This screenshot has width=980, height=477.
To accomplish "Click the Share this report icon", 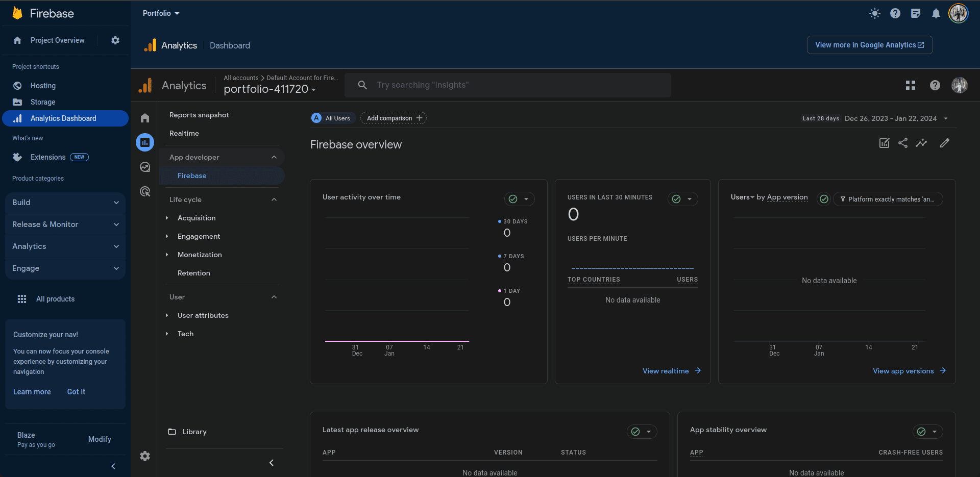I will click(x=902, y=143).
